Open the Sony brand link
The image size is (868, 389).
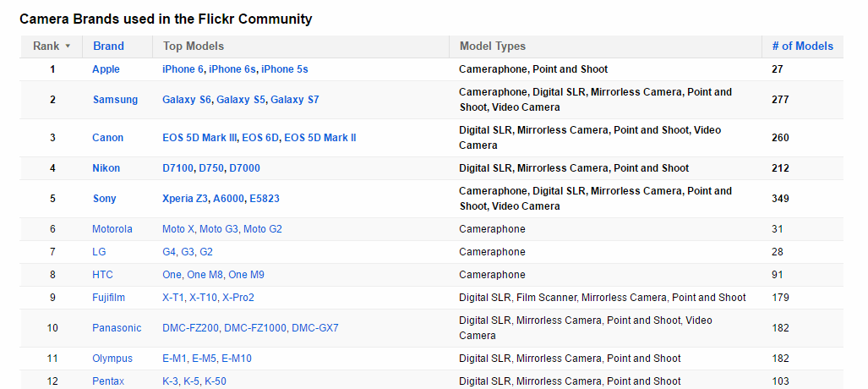[105, 199]
